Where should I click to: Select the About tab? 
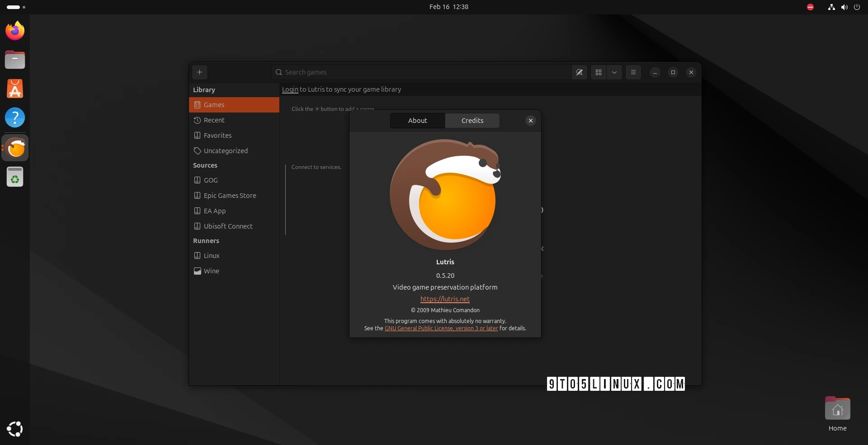pos(417,120)
